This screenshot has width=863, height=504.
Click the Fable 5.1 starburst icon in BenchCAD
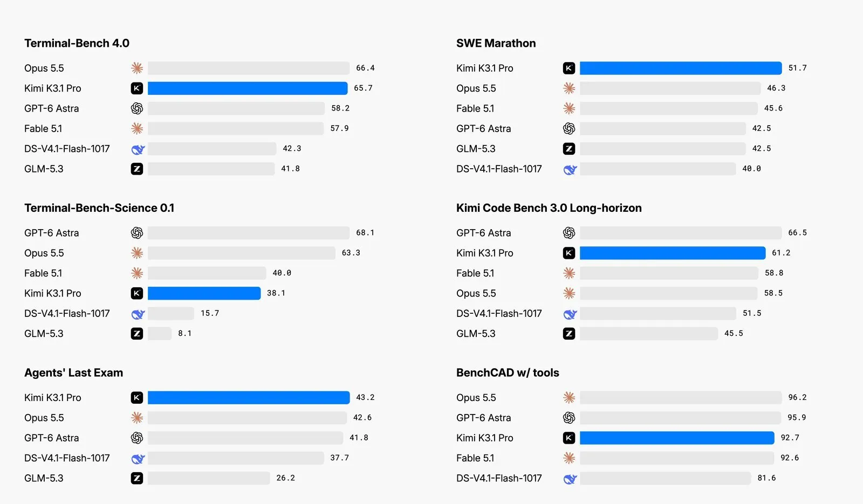tap(569, 458)
